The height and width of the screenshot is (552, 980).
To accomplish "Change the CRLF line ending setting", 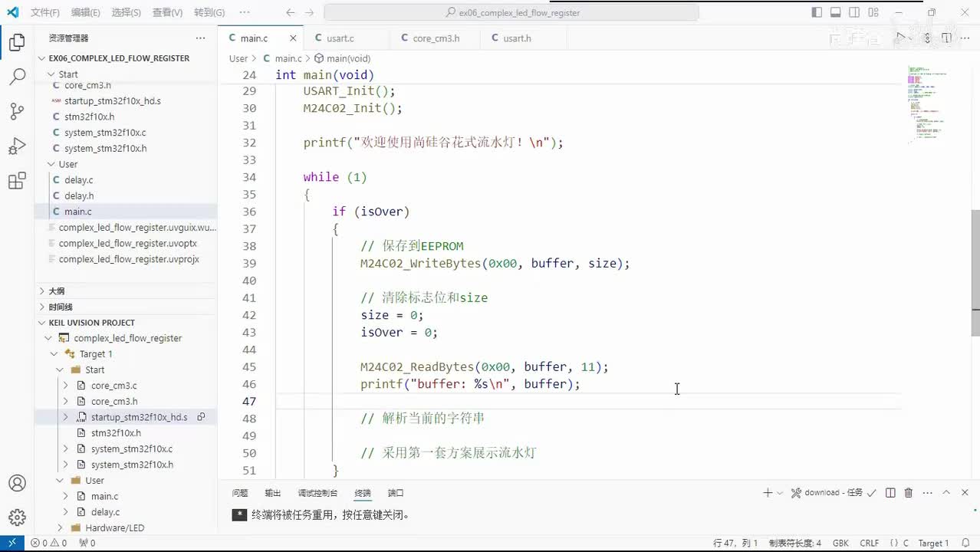I will tap(870, 543).
